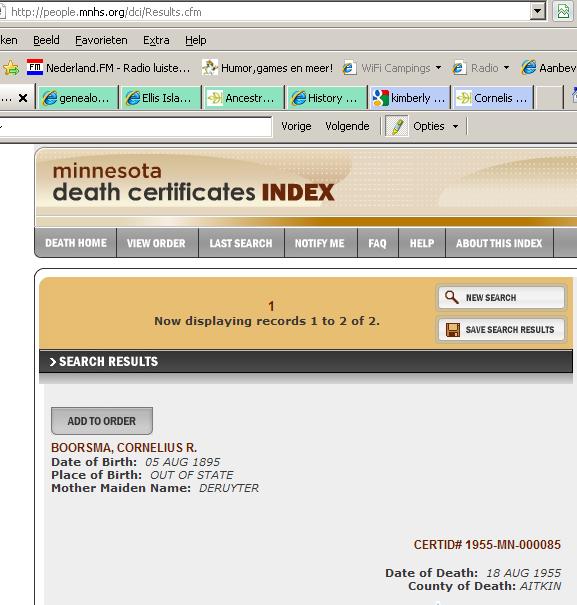This screenshot has width=577, height=605.
Task: Open the Favorieten menu
Action: tap(101, 40)
